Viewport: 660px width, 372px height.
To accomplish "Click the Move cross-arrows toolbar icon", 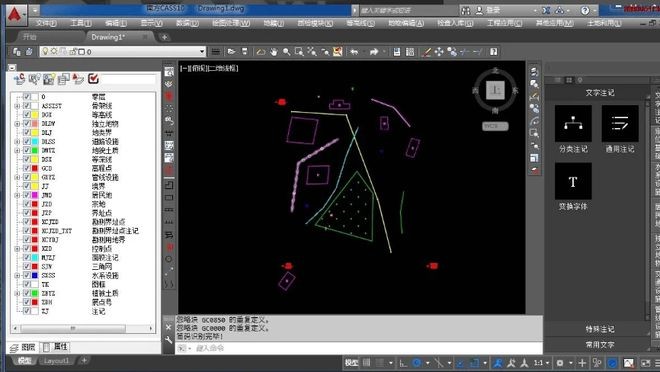I will (x=439, y=52).
